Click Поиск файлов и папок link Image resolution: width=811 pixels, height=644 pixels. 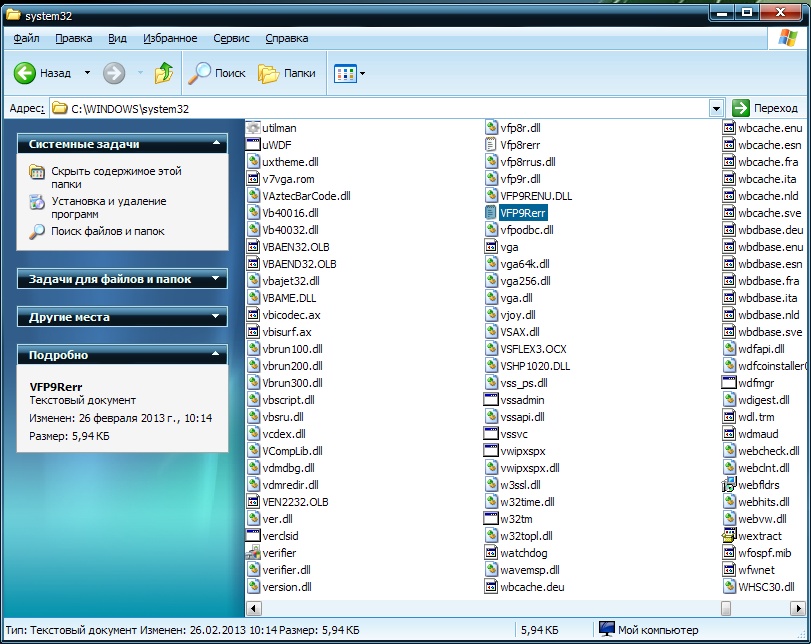click(108, 232)
